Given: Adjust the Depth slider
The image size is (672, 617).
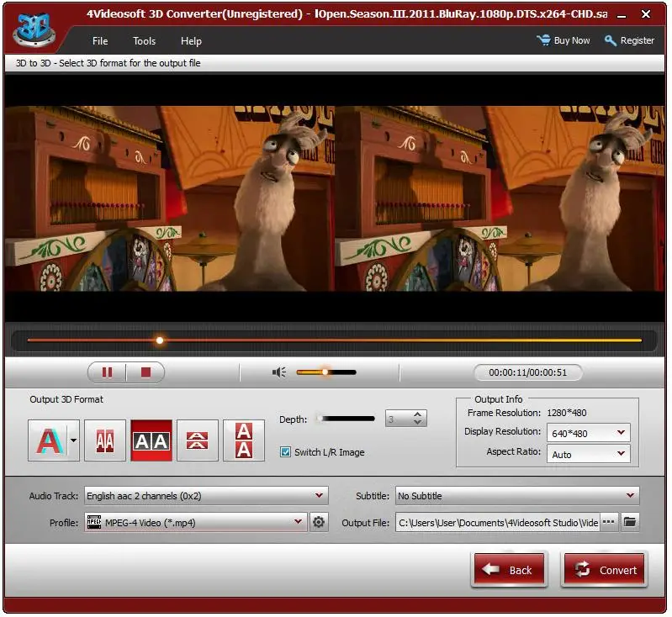Looking at the screenshot, I should (x=346, y=419).
